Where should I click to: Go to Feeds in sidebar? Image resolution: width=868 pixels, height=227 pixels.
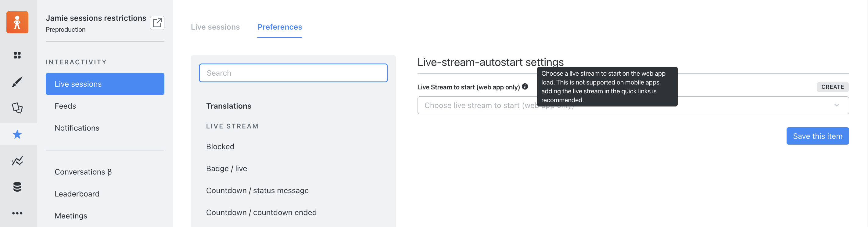point(65,106)
